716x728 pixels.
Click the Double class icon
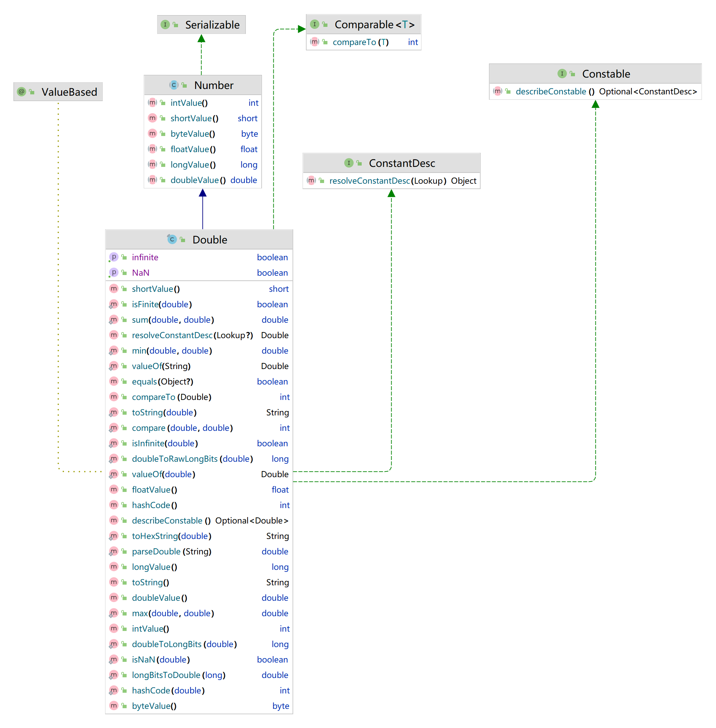[x=172, y=239]
